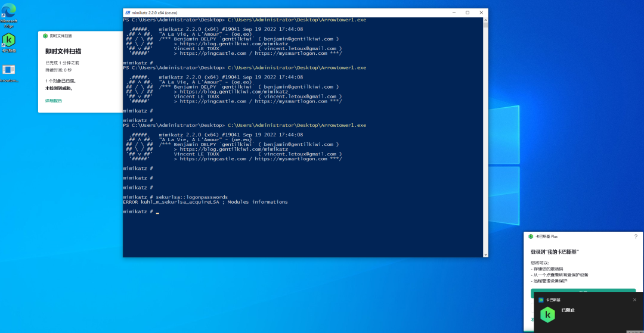
Task: Click the Kaspersky logo beside 卡巴斯基 Plus title
Action: [530, 236]
